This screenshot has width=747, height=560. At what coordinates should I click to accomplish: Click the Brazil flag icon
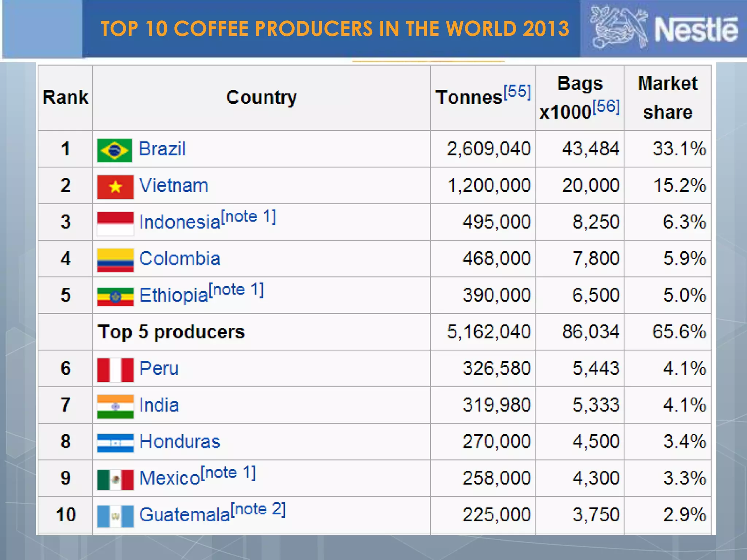click(115, 150)
